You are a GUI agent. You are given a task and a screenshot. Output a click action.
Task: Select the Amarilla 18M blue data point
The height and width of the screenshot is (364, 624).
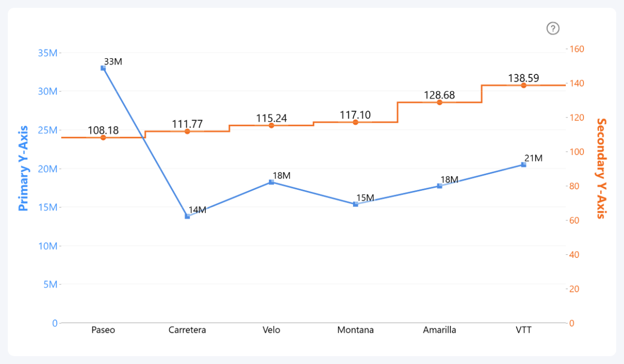point(439,186)
